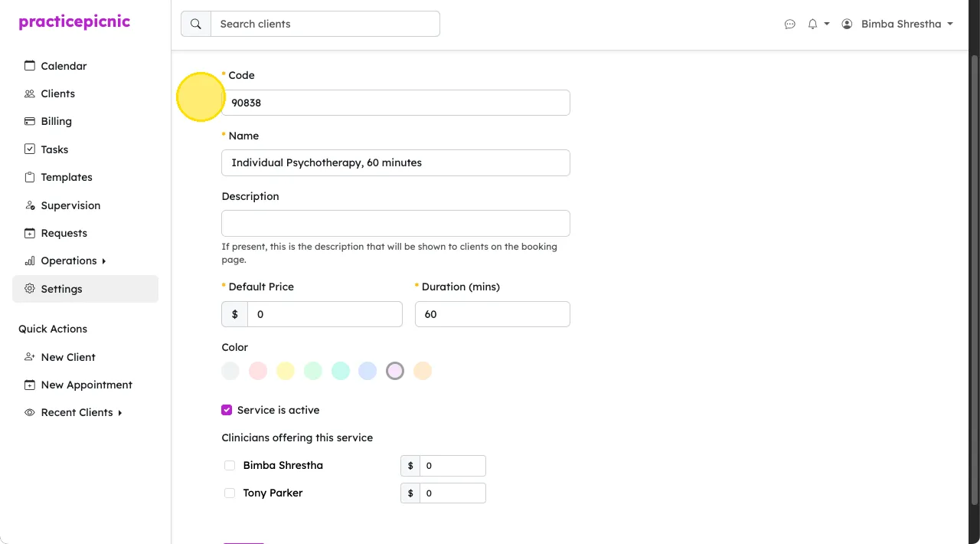Click the Recent Clients eye icon
This screenshot has width=980, height=544.
tap(30, 412)
